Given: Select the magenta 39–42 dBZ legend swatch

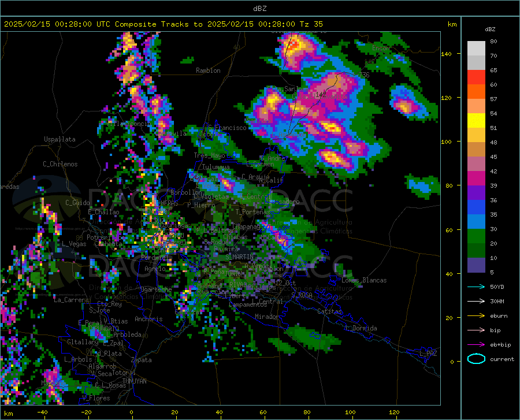Looking at the screenshot, I should [x=476, y=179].
